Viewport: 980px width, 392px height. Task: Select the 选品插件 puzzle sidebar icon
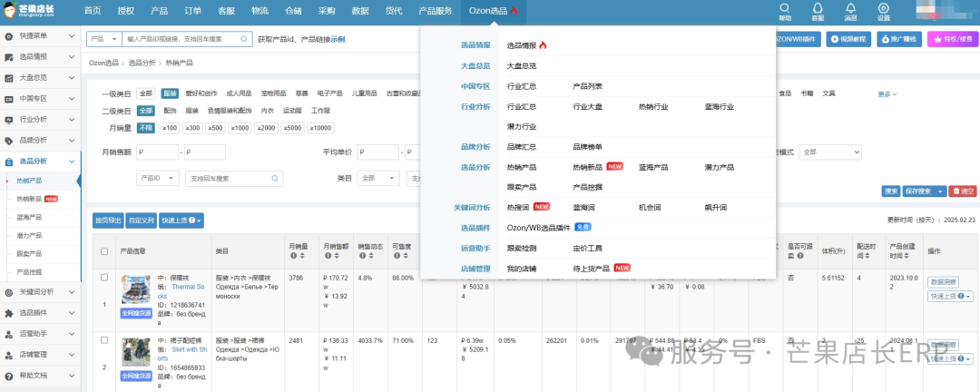9,312
